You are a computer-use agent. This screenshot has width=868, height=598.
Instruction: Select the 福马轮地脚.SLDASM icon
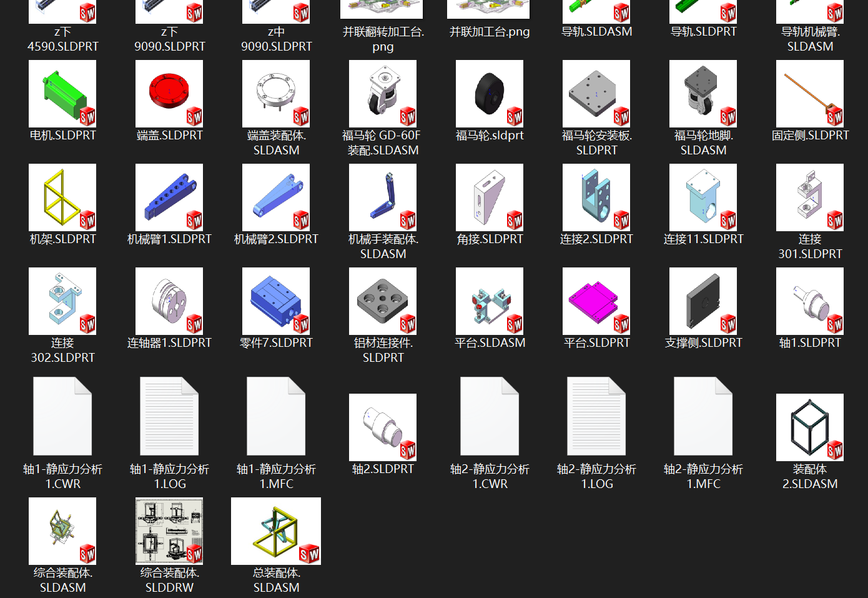pyautogui.click(x=703, y=94)
